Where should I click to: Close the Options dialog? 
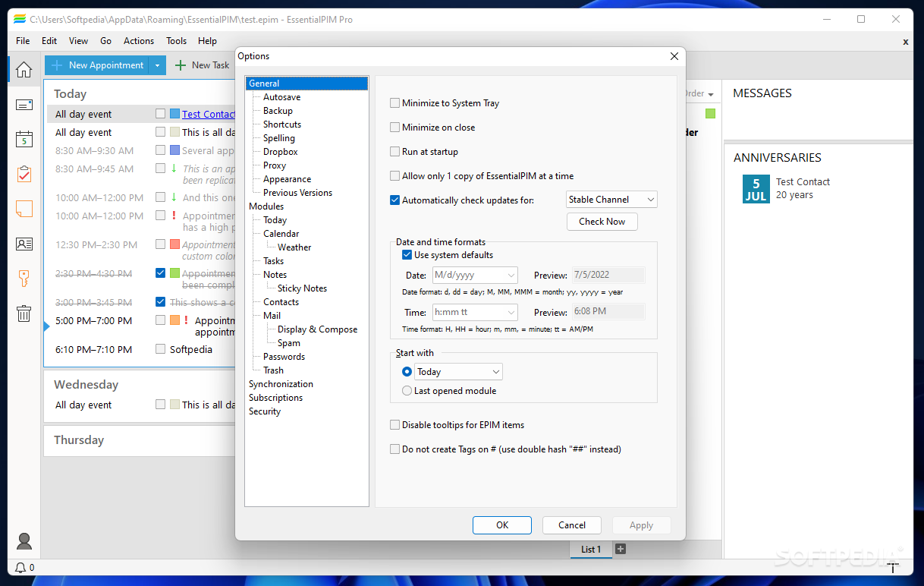point(674,56)
